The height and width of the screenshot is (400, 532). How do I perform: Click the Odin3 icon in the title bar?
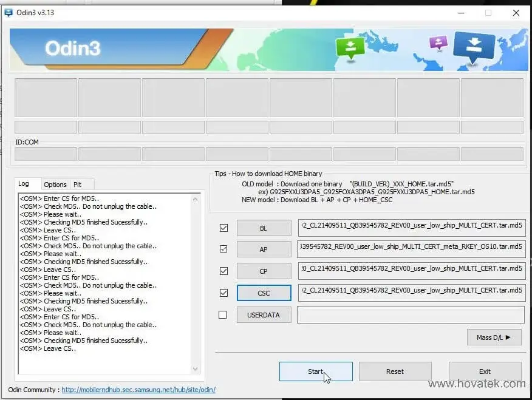point(8,12)
